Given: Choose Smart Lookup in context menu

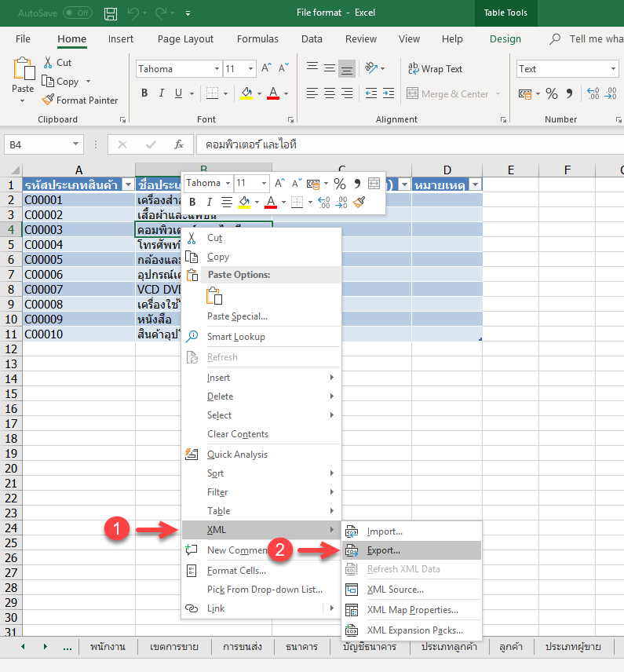Looking at the screenshot, I should click(x=261, y=337).
